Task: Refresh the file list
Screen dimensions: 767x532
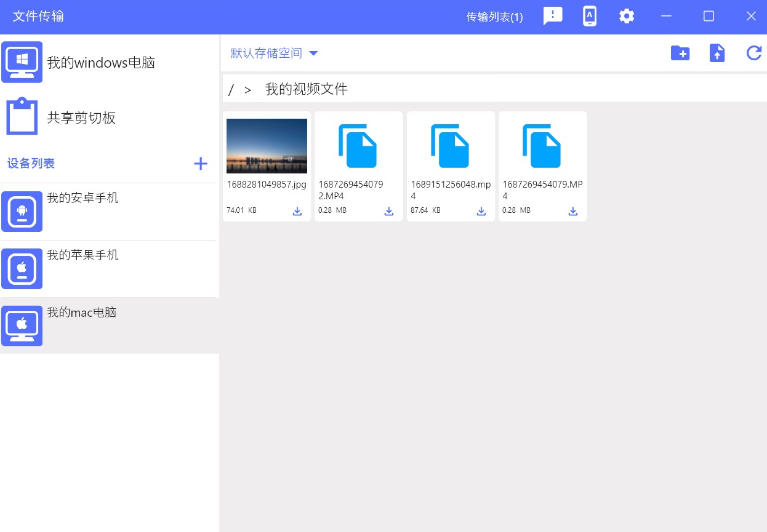Action: [754, 54]
